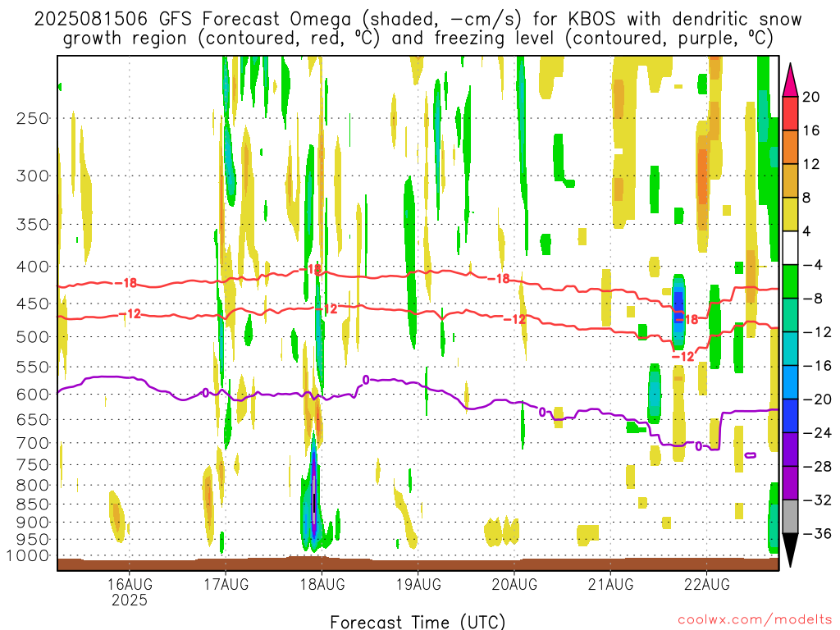The width and height of the screenshot is (840, 630).
Task: Click the 21AUG date label
Action: point(610,584)
